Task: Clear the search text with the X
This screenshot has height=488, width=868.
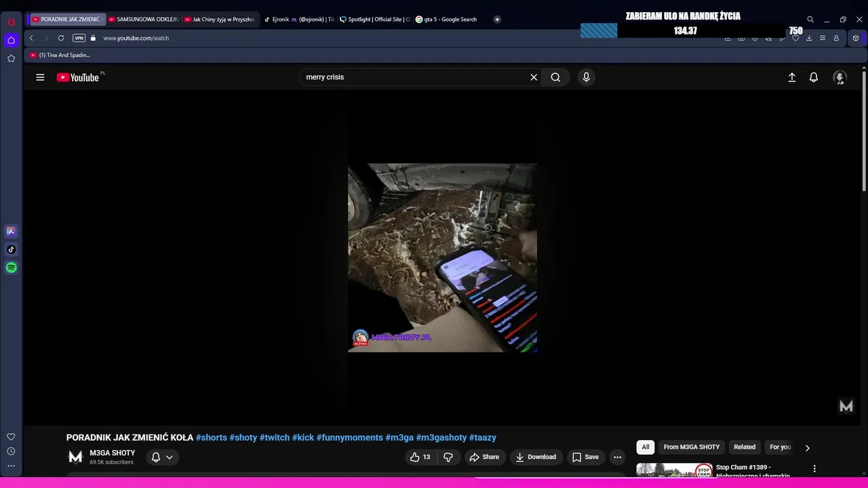Action: pos(534,77)
